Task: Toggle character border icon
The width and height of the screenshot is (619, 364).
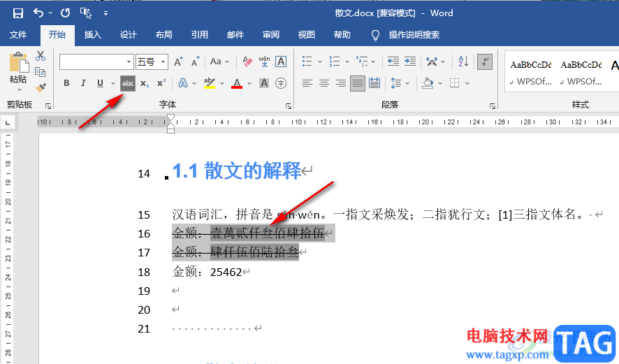Action: [x=281, y=61]
